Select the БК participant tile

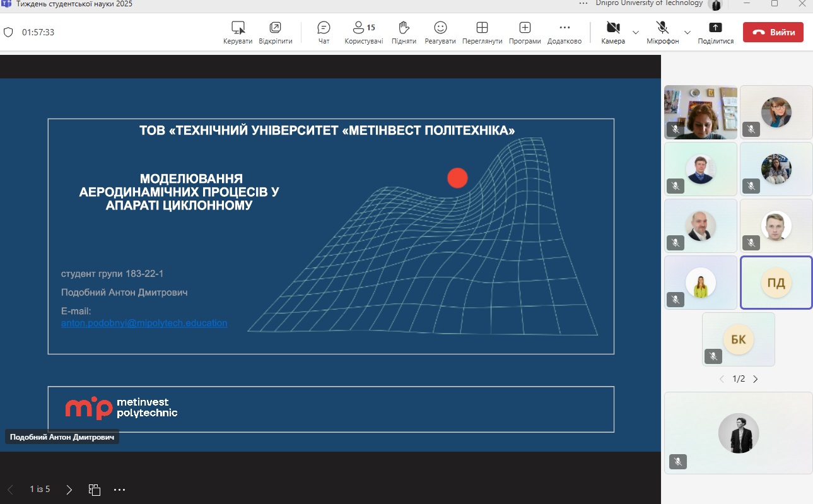pos(739,339)
